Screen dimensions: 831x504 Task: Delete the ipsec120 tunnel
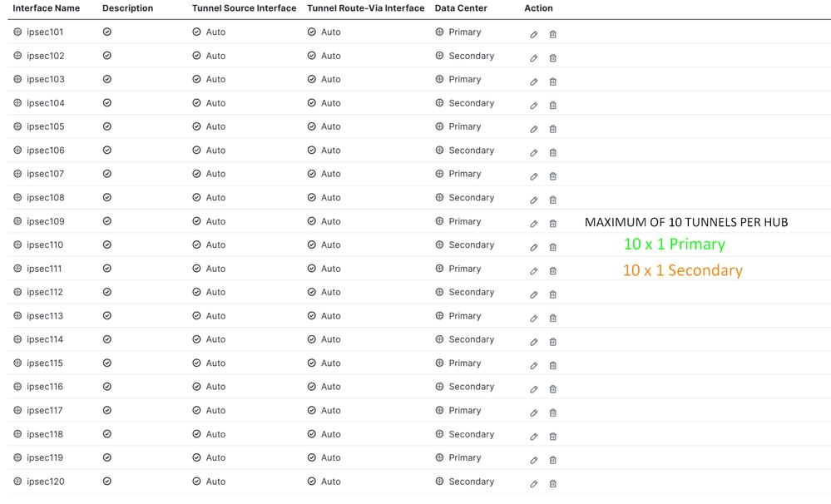coord(553,483)
